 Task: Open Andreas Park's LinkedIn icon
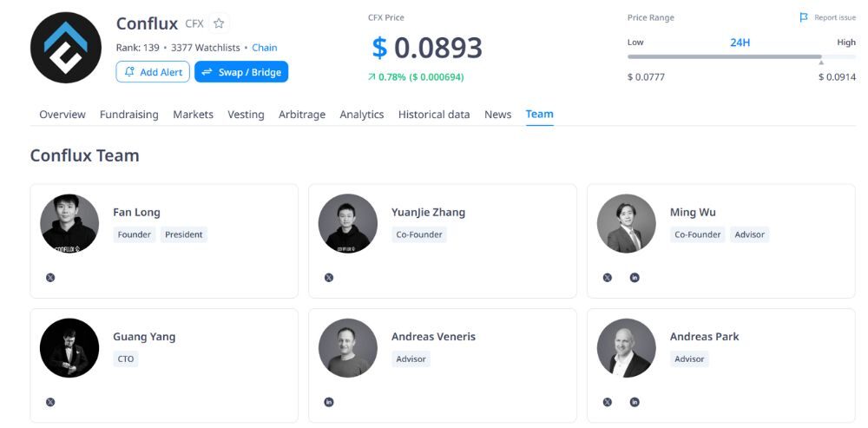click(635, 402)
